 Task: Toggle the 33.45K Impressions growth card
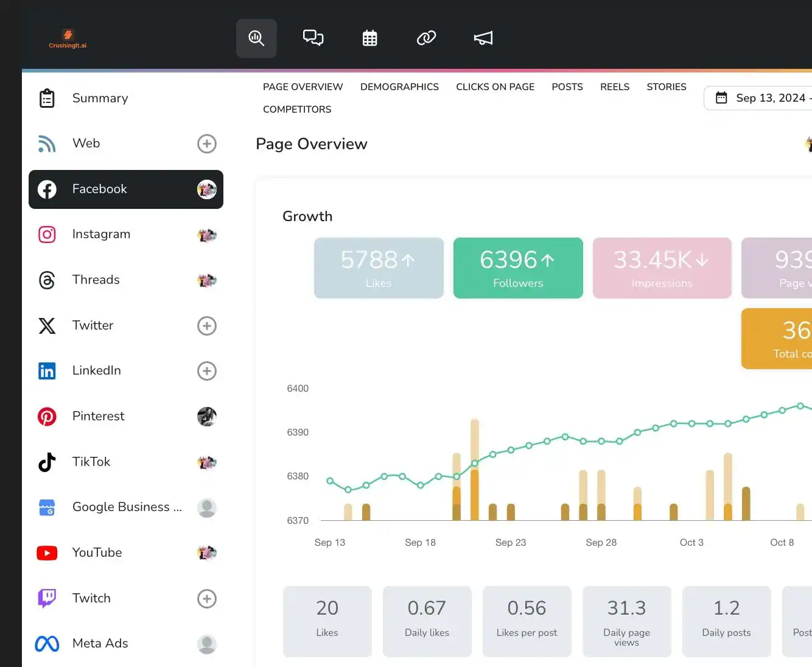pos(662,268)
